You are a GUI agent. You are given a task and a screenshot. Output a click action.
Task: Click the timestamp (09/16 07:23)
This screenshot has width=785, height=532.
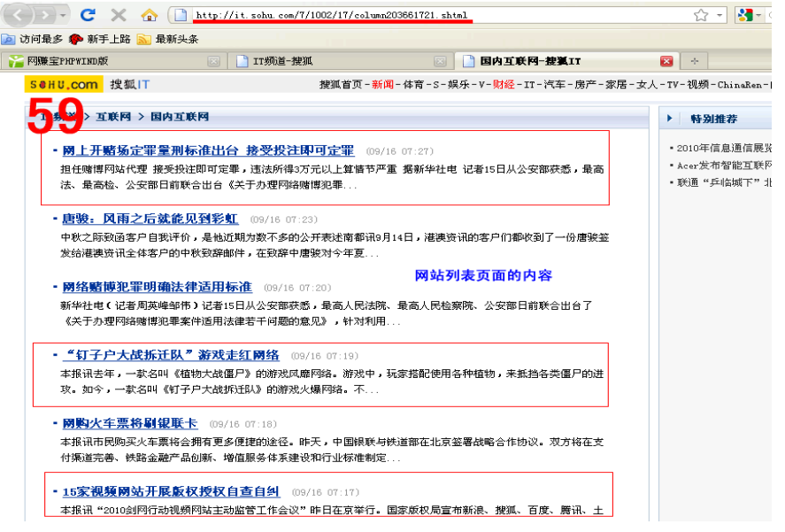pos(284,220)
